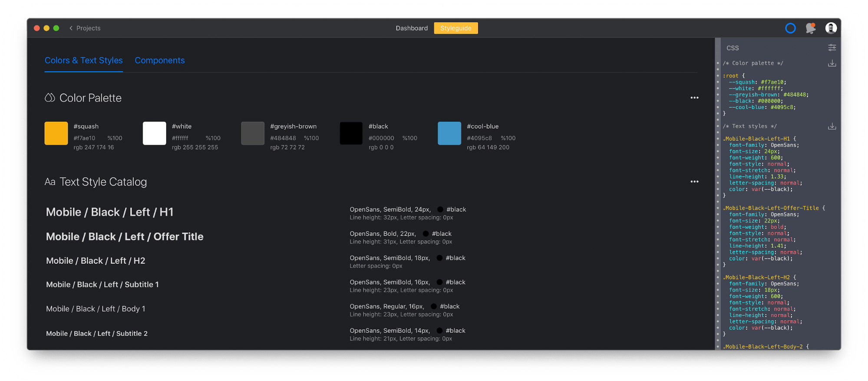Viewport: 868px width, 381px height.
Task: Open the Components tab
Action: 159,60
